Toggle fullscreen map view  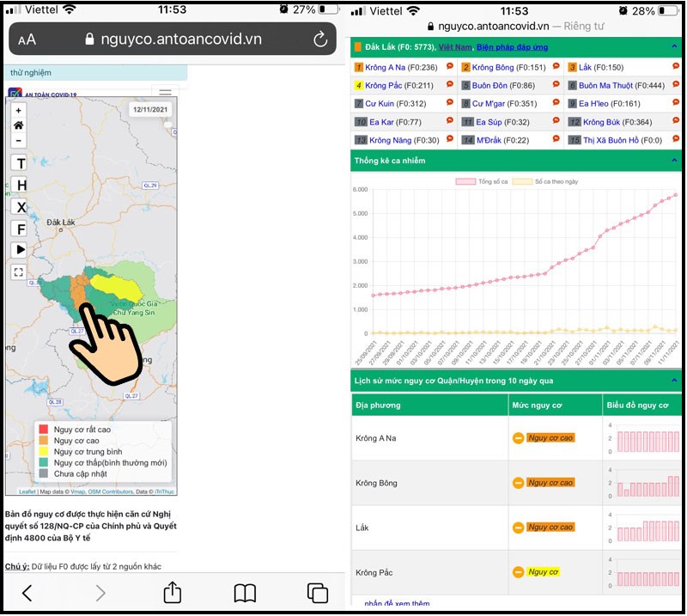18,271
